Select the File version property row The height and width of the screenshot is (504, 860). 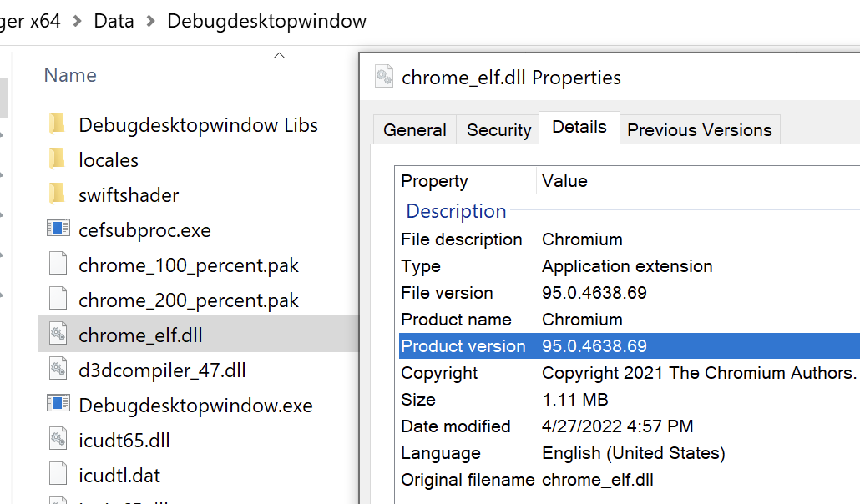pyautogui.click(x=629, y=293)
